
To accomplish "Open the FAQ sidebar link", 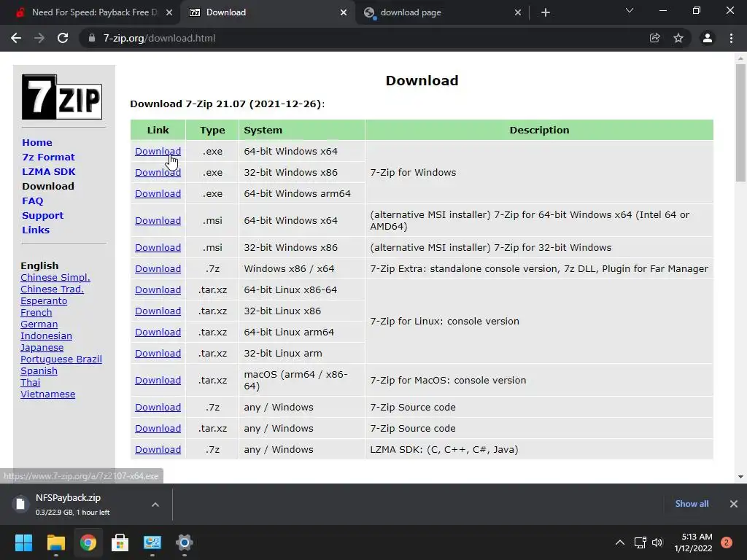I will pos(32,201).
